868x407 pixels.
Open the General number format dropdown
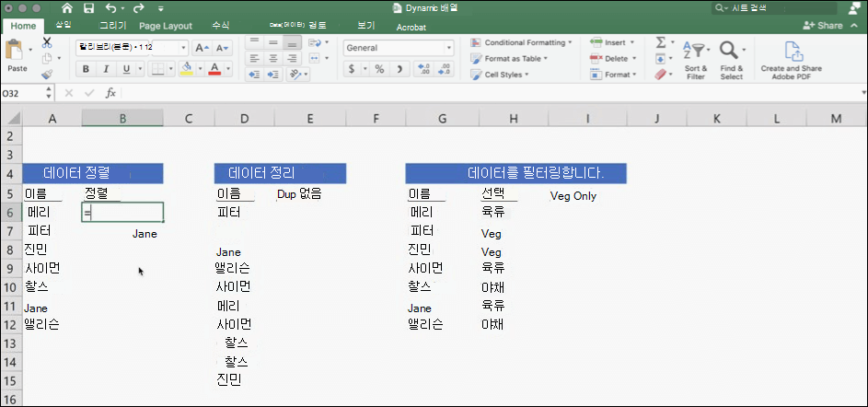pos(449,48)
